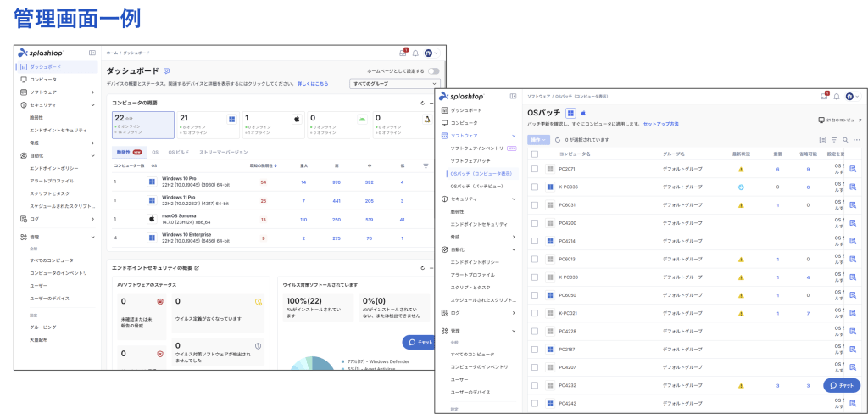Select the 22 合計 computers summary card
This screenshot has width=868, height=414.
point(142,125)
